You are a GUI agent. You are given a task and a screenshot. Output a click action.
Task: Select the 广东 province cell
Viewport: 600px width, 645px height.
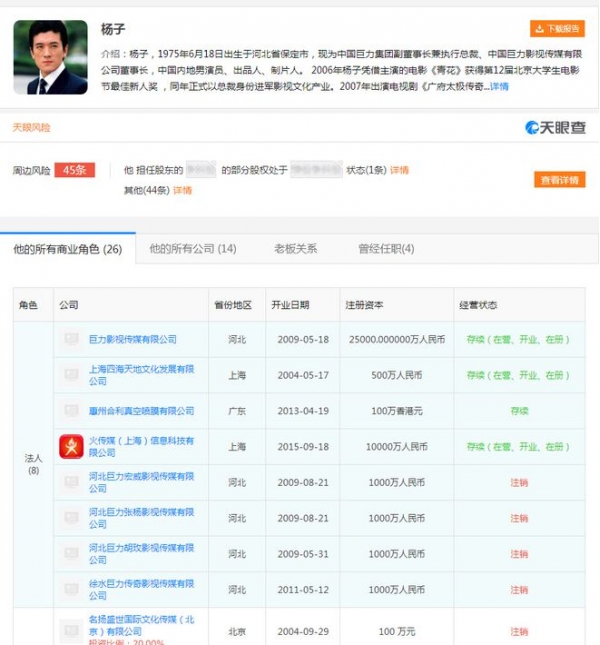click(237, 411)
